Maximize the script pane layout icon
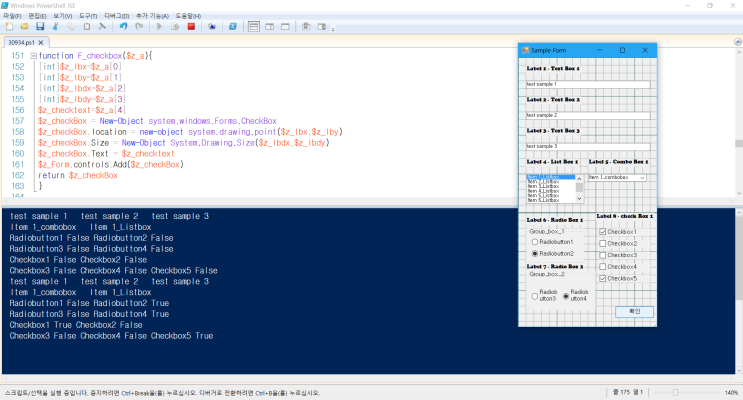The height and width of the screenshot is (400, 743). tap(285, 27)
